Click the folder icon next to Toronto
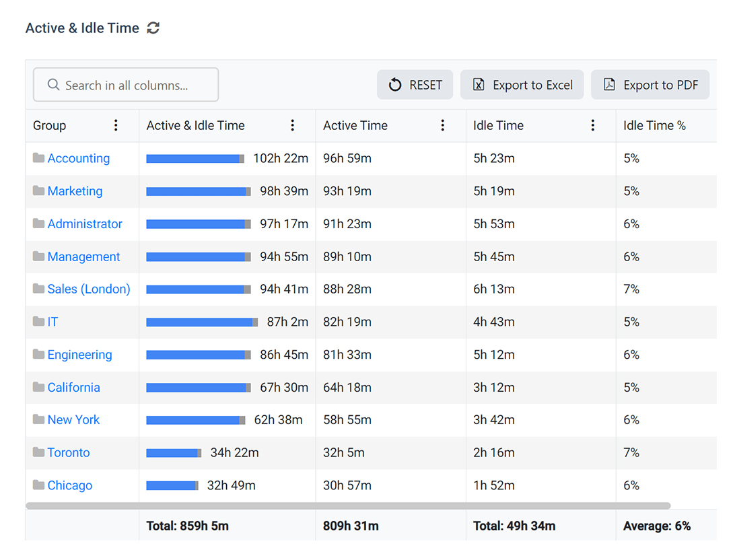733x560 pixels. (38, 452)
